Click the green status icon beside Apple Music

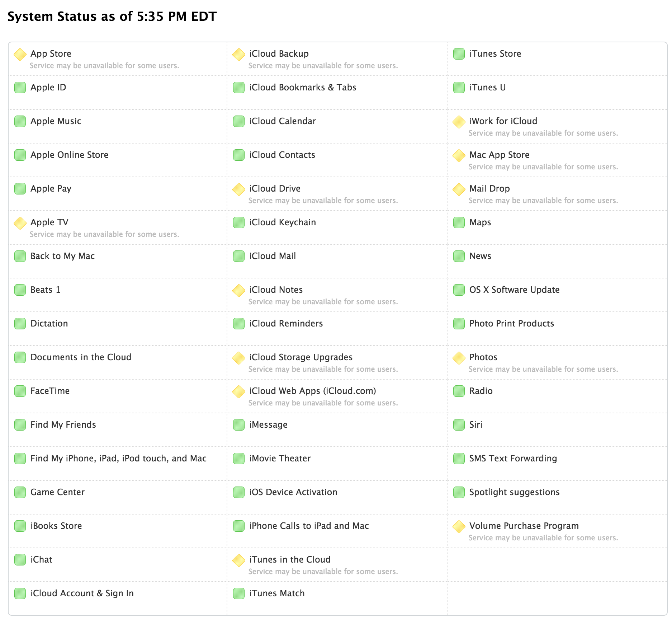click(x=20, y=121)
